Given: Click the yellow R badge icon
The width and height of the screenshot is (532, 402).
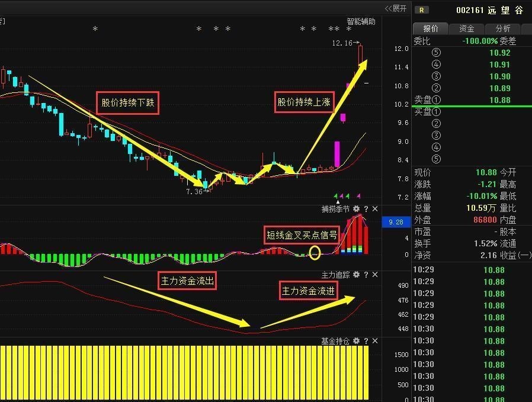Looking at the screenshot, I should coord(421,9).
